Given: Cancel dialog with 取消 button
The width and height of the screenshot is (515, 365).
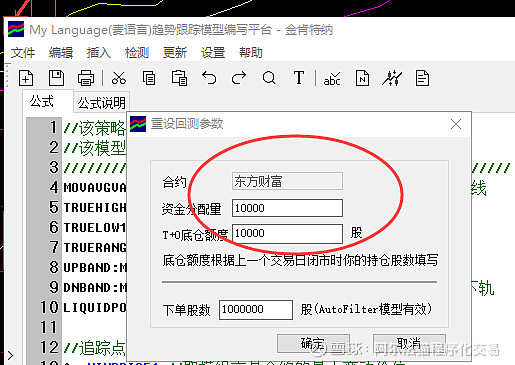Looking at the screenshot, I should point(409,343).
